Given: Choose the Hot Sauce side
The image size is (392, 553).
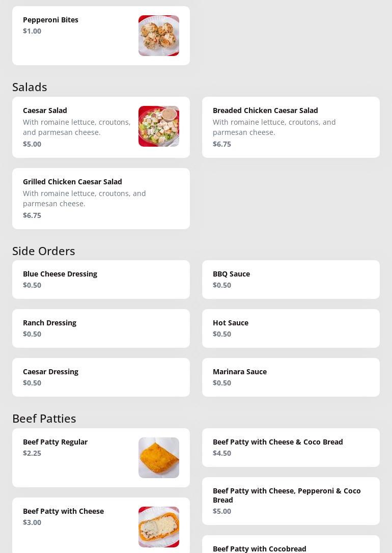Looking at the screenshot, I should pos(290,328).
